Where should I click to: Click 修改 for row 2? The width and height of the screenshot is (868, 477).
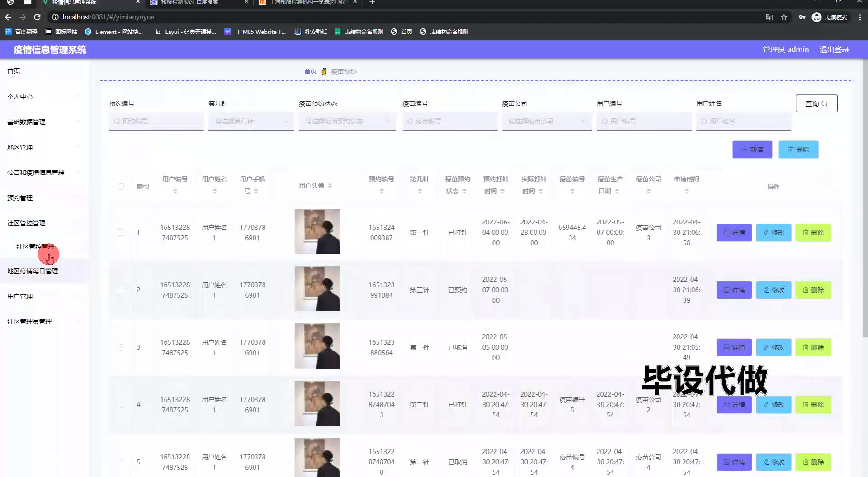[774, 290]
